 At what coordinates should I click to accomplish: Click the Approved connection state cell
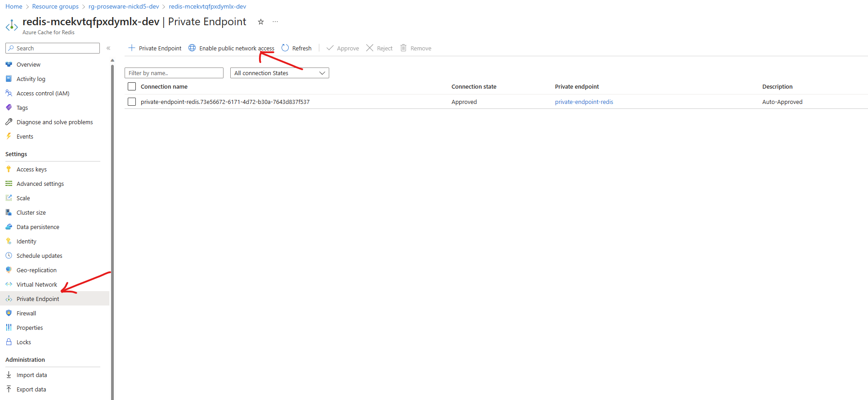point(464,102)
